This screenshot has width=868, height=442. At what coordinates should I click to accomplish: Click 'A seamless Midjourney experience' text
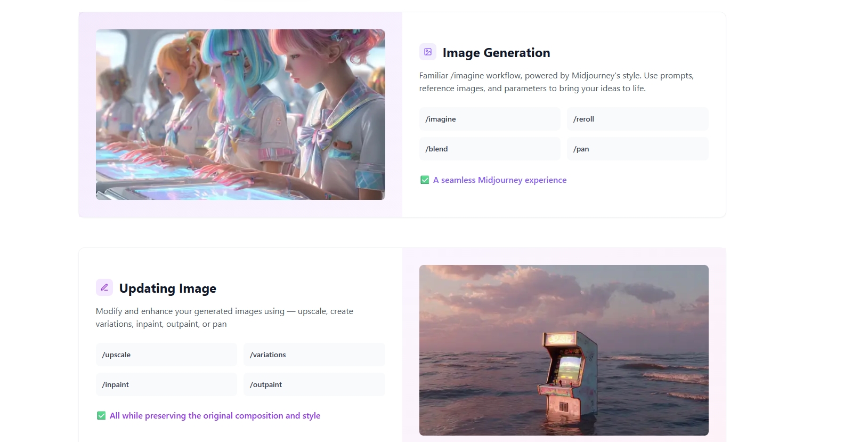(500, 180)
